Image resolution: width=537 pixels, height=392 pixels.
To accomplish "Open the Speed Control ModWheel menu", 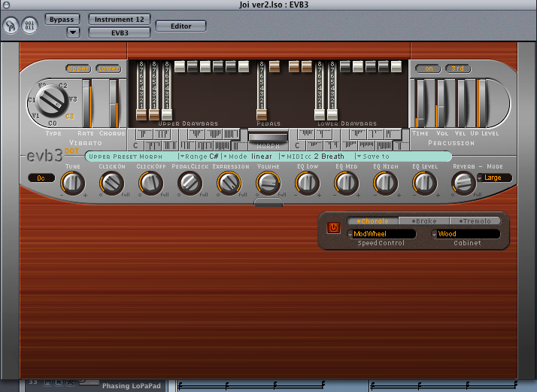I will click(x=381, y=234).
